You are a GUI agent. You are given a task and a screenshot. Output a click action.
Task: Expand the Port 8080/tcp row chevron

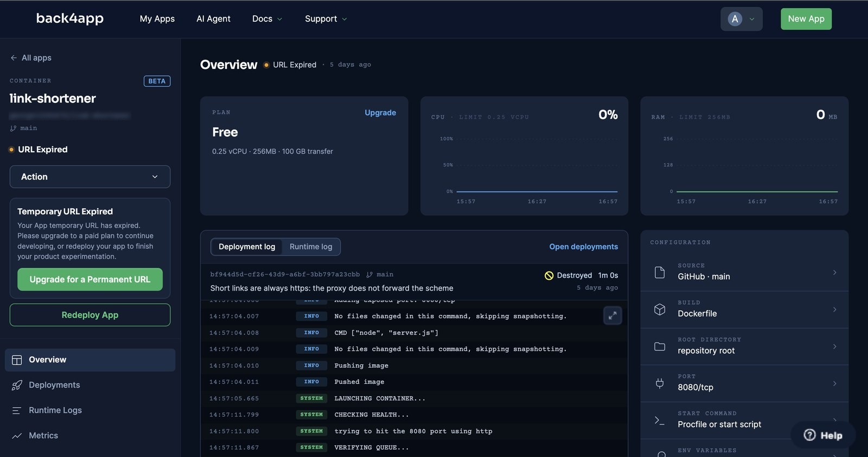(x=835, y=383)
